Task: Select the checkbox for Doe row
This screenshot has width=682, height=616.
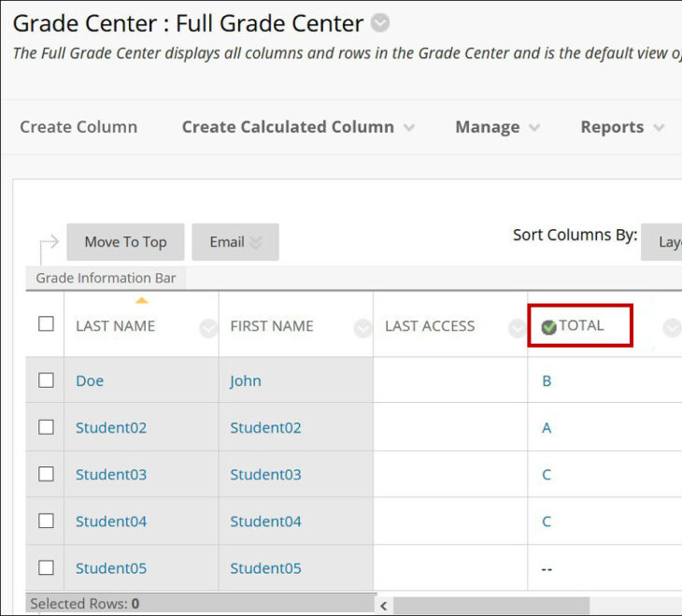Action: coord(46,380)
